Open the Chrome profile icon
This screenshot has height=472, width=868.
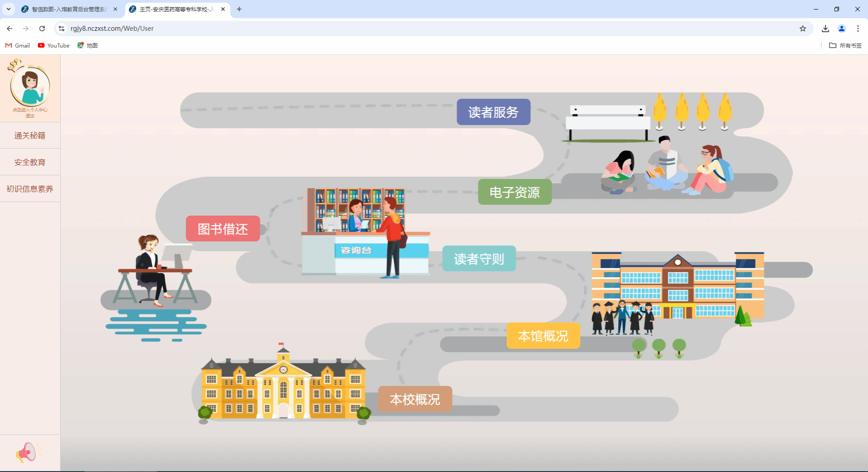(841, 29)
